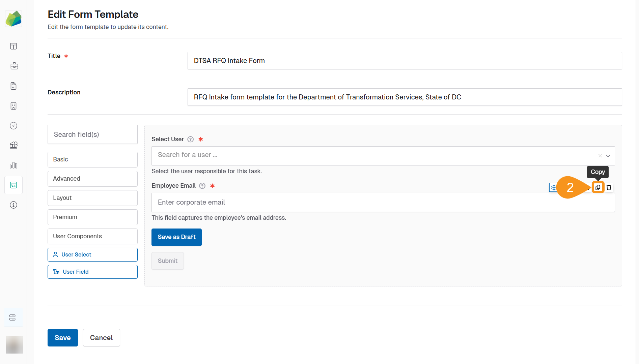This screenshot has width=639, height=364.
Task: Expand the Advanced components group
Action: 92,179
